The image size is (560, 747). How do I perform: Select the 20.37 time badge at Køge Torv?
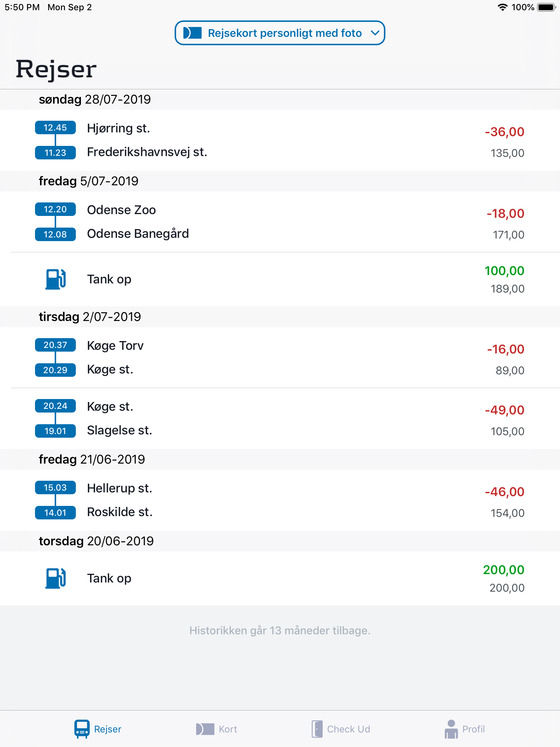click(55, 345)
